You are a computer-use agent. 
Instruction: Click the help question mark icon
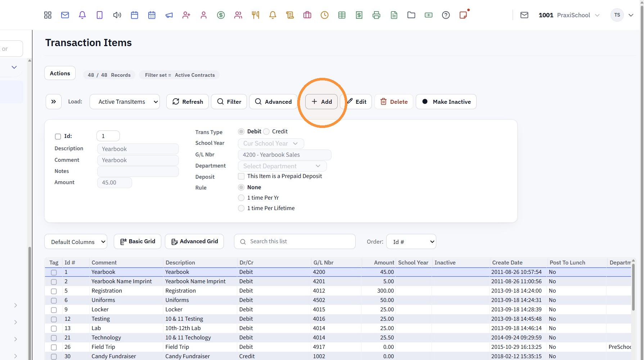click(446, 15)
